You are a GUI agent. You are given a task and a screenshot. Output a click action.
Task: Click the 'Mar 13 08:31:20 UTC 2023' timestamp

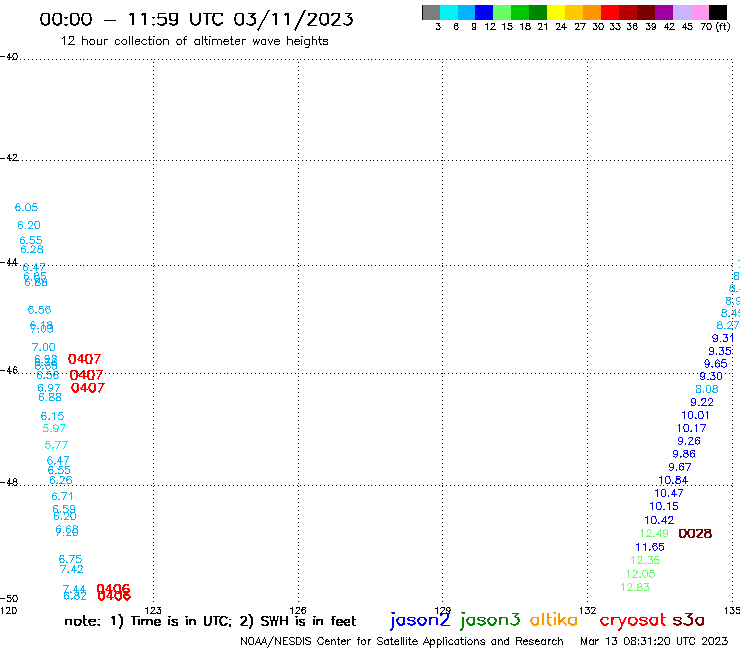point(654,641)
